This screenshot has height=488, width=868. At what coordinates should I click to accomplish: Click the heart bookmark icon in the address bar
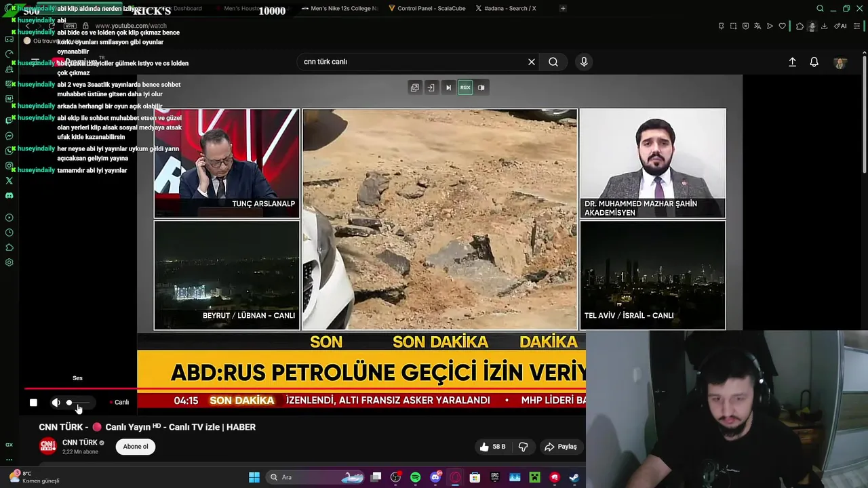(x=782, y=26)
